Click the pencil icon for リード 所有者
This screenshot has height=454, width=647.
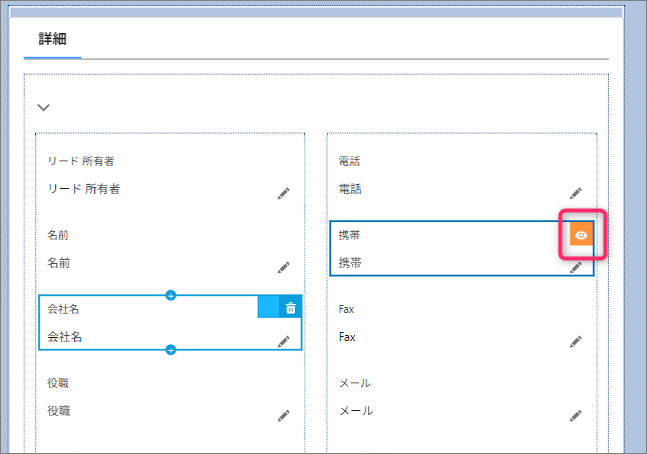[x=284, y=193]
